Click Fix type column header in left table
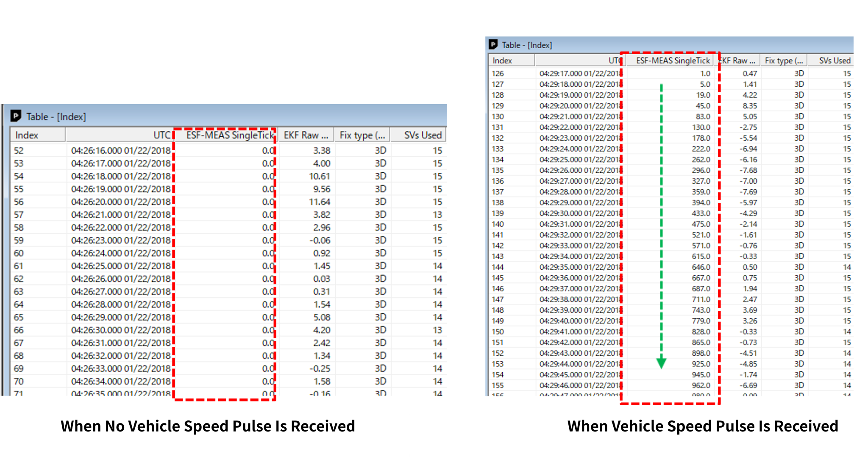This screenshot has height=459, width=868. (362, 135)
